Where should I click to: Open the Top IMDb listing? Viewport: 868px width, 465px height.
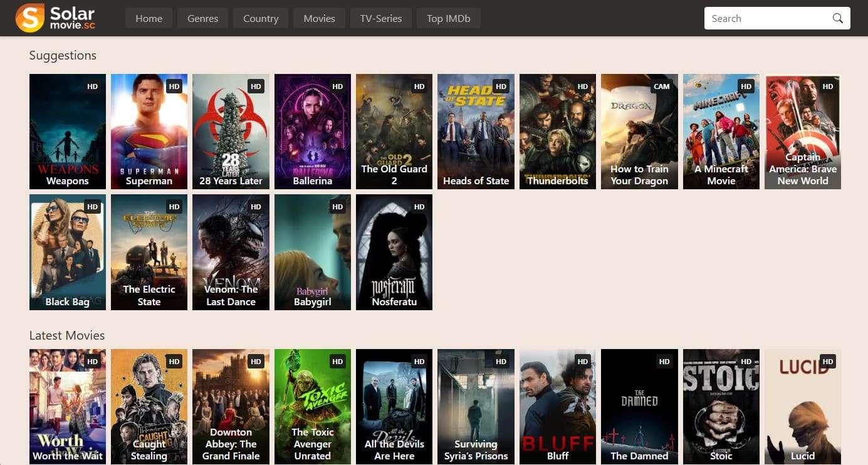click(x=448, y=18)
